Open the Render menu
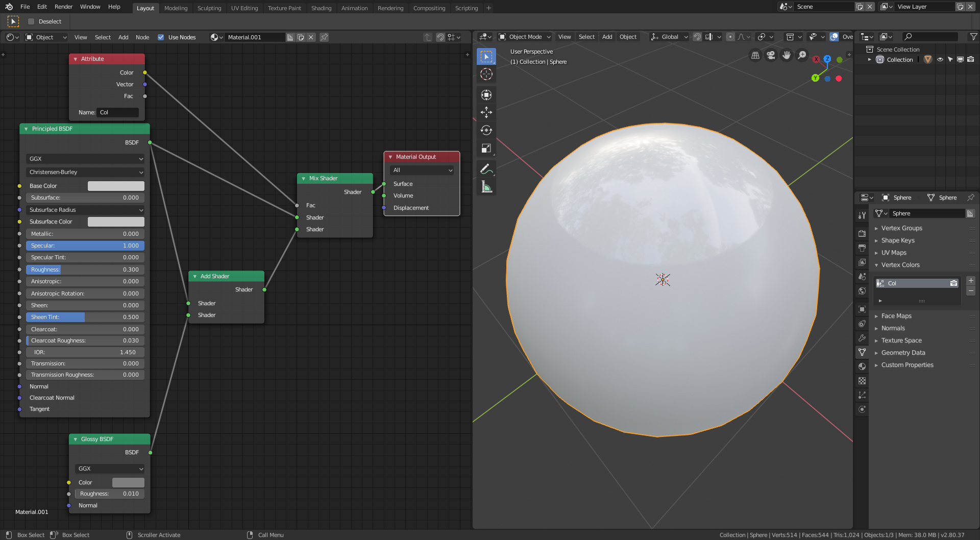 pos(63,7)
